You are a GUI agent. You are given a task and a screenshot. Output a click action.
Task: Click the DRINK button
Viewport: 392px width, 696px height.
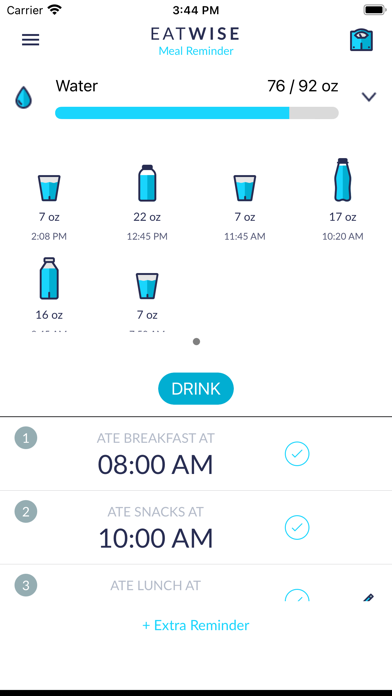click(196, 388)
